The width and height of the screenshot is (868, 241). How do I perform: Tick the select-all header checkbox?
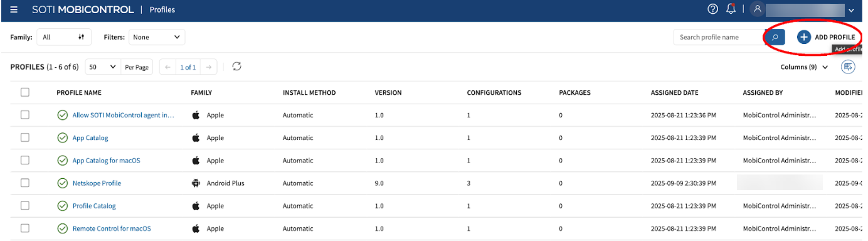coord(25,92)
